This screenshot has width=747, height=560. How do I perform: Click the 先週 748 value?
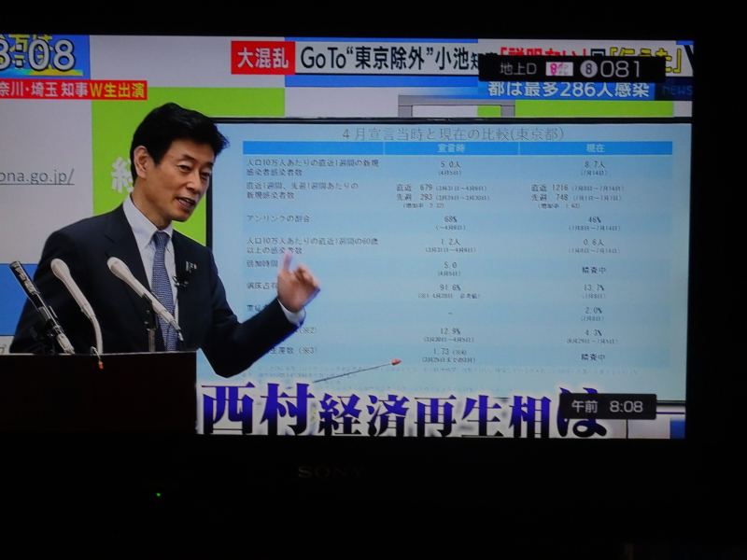coord(550,197)
